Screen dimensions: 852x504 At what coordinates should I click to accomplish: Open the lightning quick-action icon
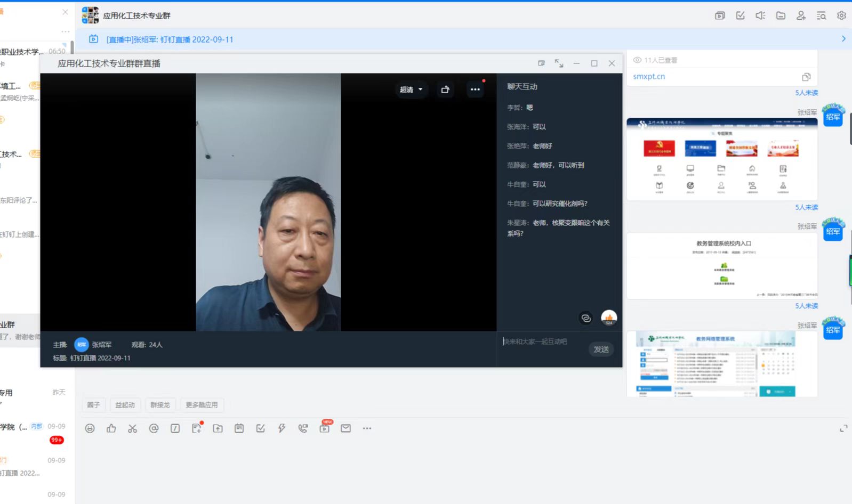(x=282, y=428)
